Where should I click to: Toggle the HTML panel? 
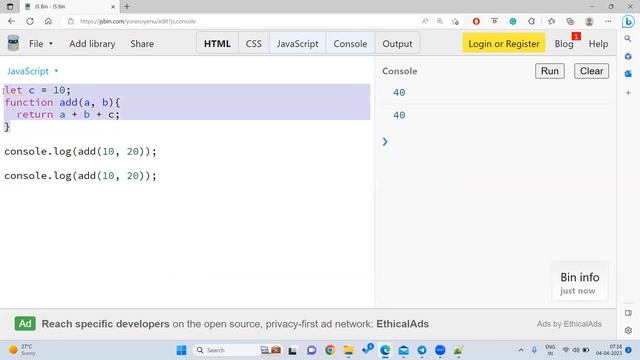click(217, 44)
